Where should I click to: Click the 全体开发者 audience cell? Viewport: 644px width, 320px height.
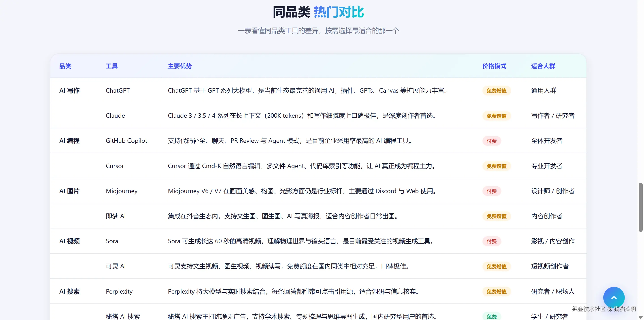tap(547, 141)
